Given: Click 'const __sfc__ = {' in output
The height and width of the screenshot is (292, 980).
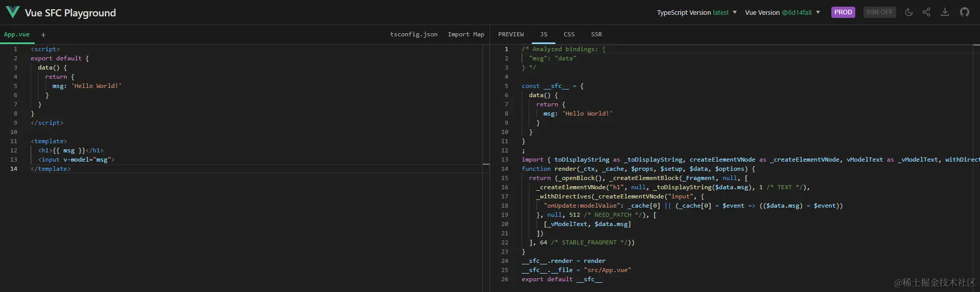Looking at the screenshot, I should pos(552,86).
